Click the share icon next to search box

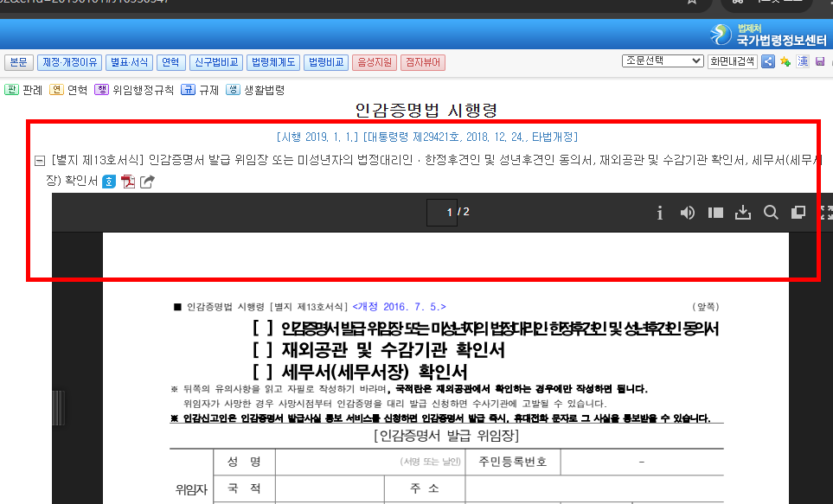[768, 62]
